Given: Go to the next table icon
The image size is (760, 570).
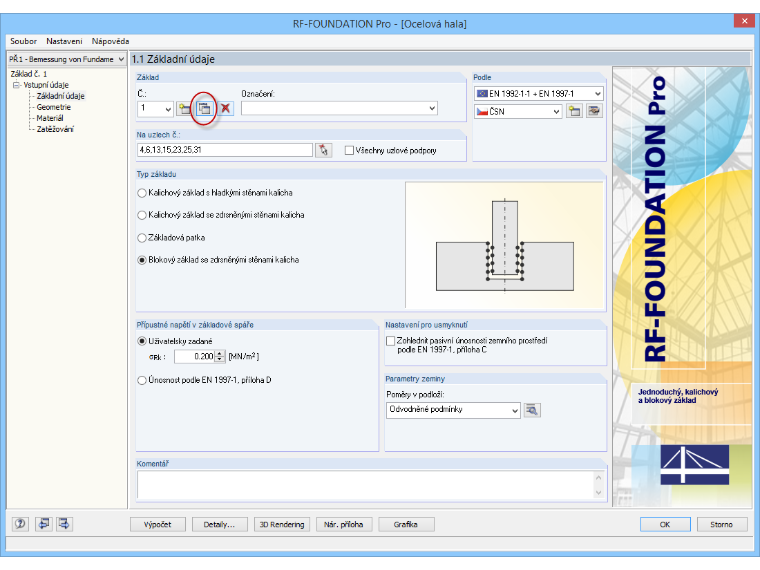Looking at the screenshot, I should [x=64, y=524].
